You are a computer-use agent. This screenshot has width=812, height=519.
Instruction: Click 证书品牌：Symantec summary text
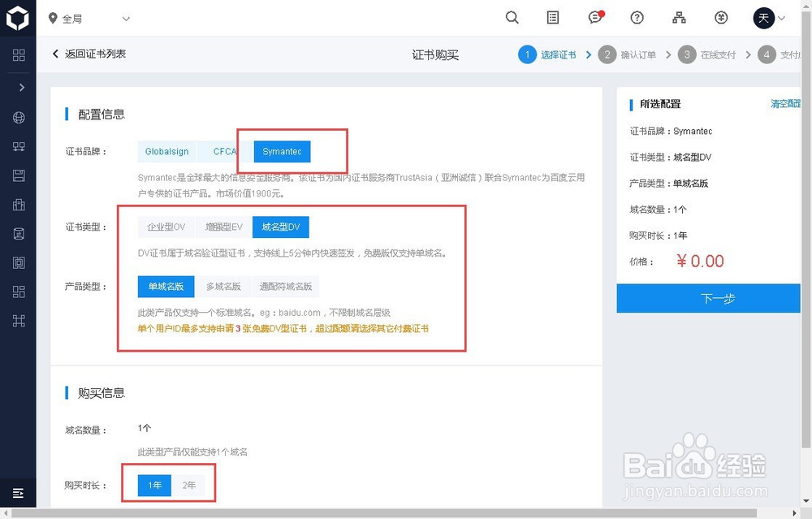[x=671, y=131]
